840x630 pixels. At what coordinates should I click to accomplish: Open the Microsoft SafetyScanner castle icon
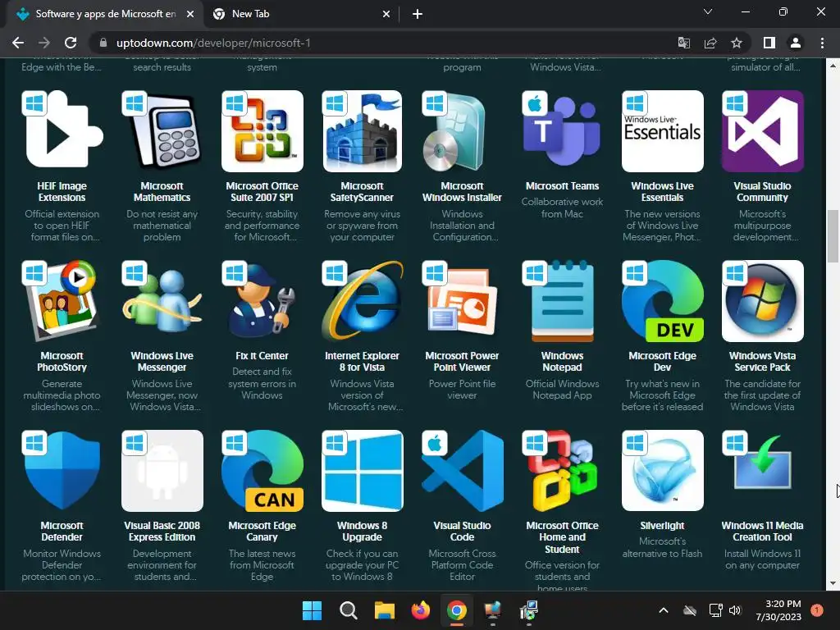tap(362, 131)
